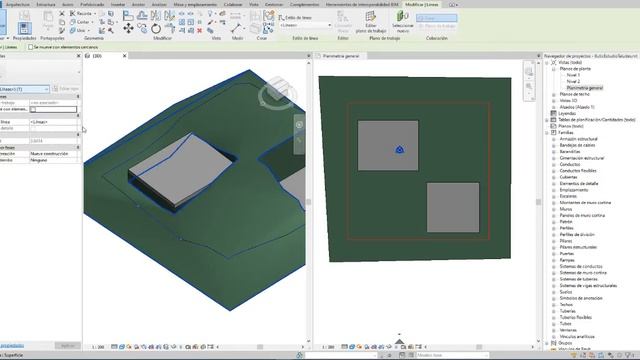Expand the Muros family category

(x=554, y=209)
